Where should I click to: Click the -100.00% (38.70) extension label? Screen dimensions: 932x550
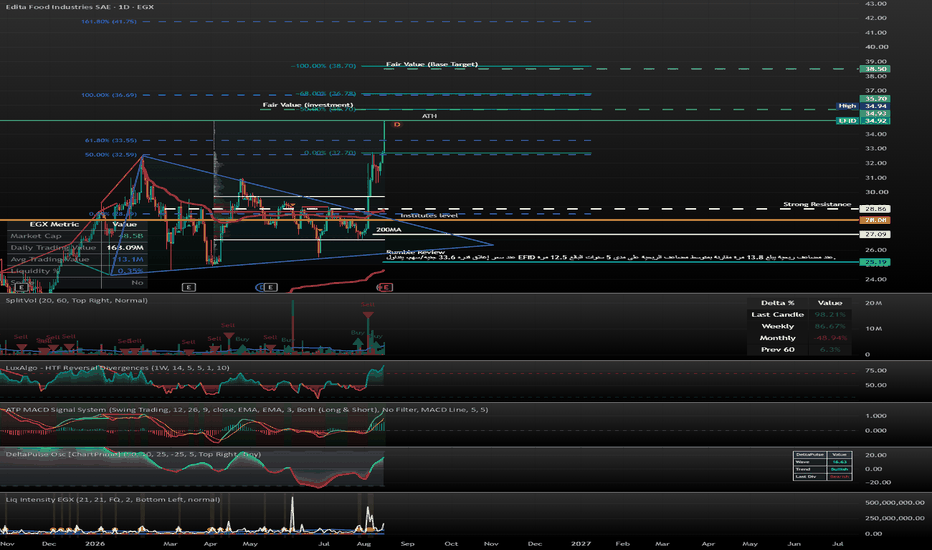pos(323,66)
